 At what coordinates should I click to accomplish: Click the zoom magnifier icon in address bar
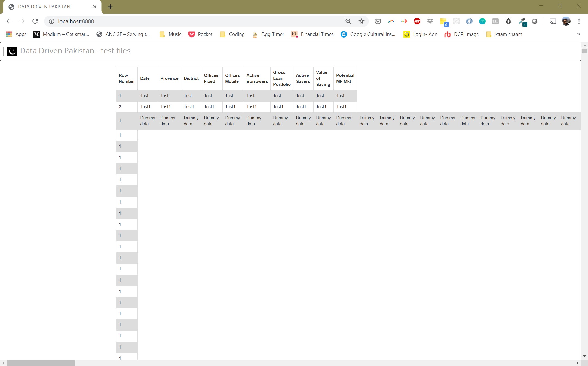(348, 21)
